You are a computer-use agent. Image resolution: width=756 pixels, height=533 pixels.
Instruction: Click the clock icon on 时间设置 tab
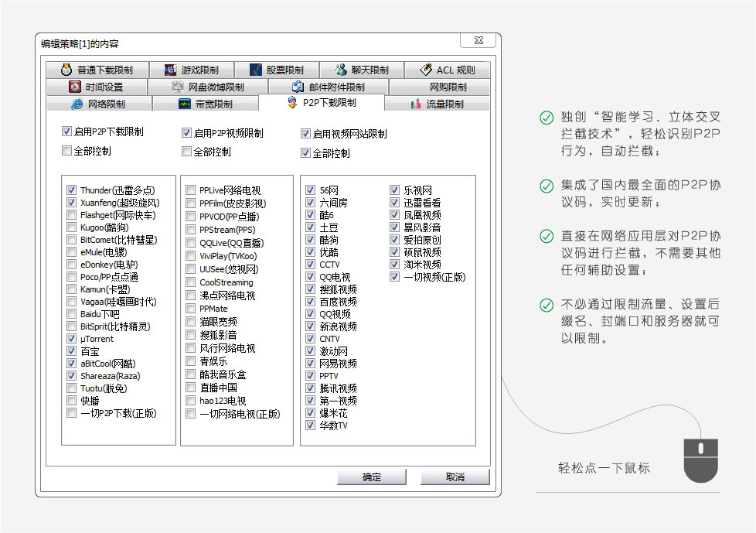(75, 87)
